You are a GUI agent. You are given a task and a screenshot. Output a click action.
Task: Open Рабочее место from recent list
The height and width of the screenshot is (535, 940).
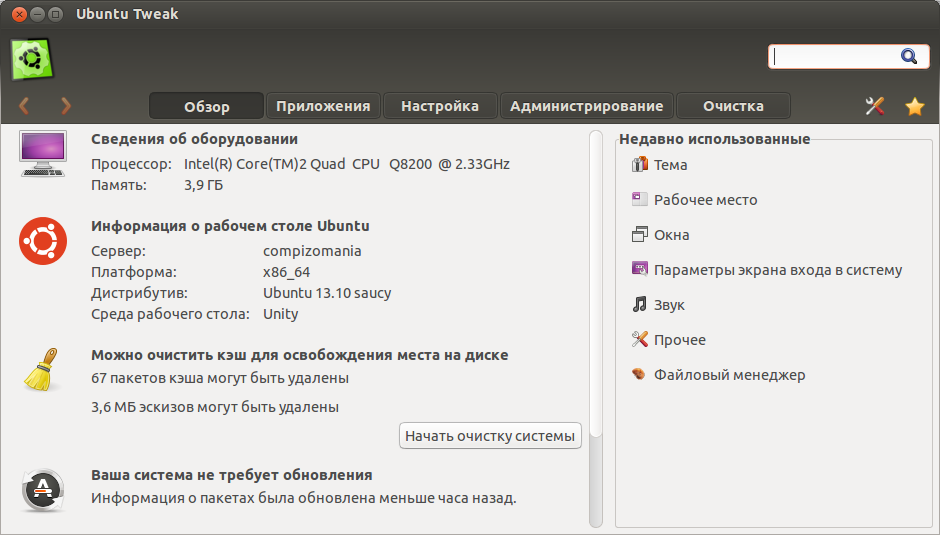coord(706,200)
